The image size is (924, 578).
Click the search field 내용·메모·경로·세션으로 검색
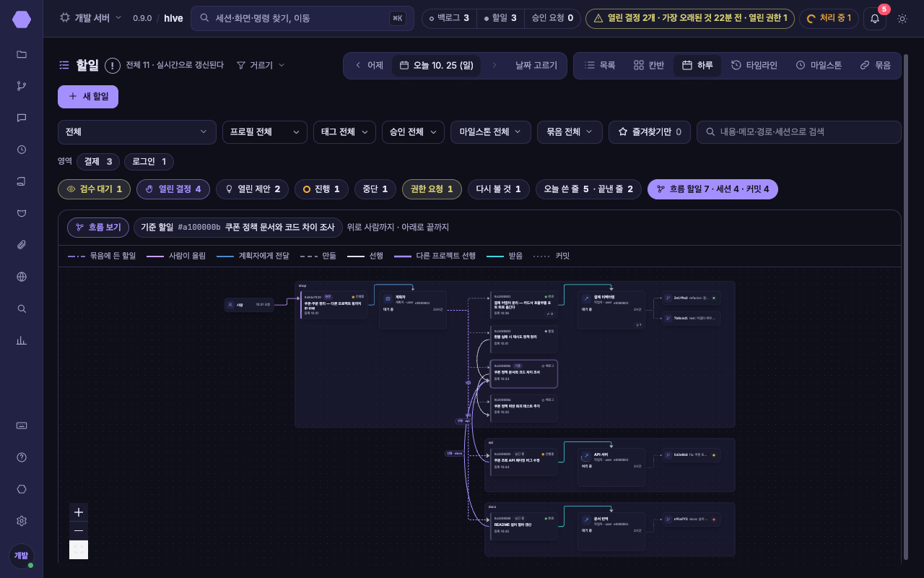[x=799, y=132]
